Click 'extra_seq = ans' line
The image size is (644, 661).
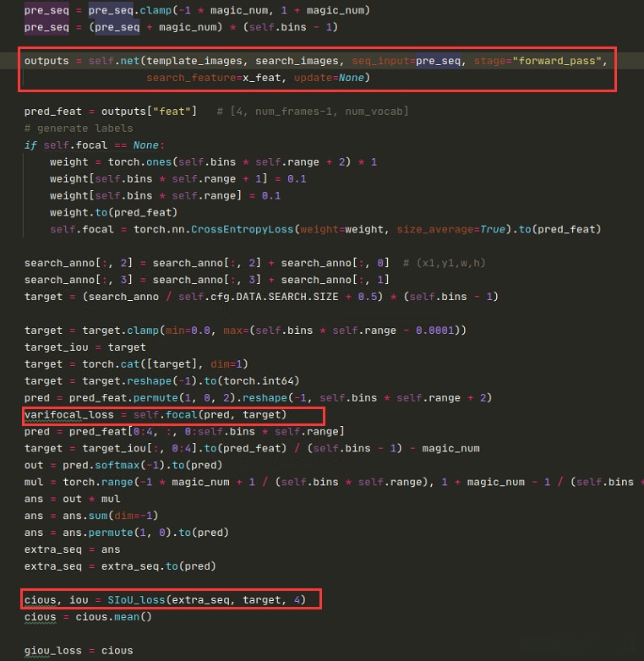(x=72, y=549)
